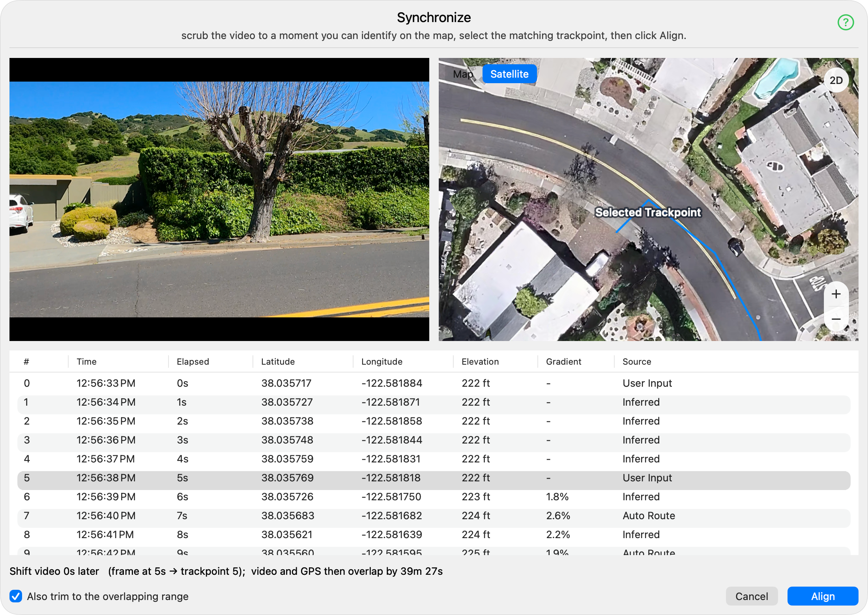Click the 2.2% gradient value
The image size is (868, 615).
point(558,535)
